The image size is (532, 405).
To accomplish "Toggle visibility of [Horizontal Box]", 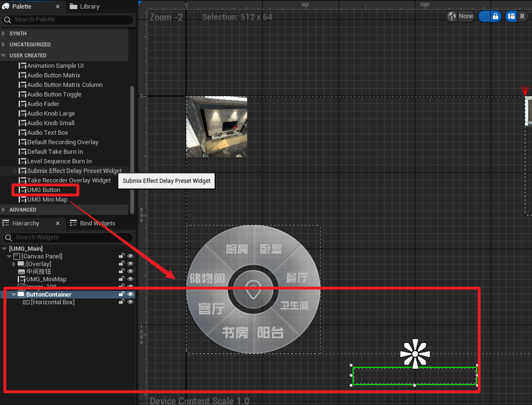I will point(130,302).
